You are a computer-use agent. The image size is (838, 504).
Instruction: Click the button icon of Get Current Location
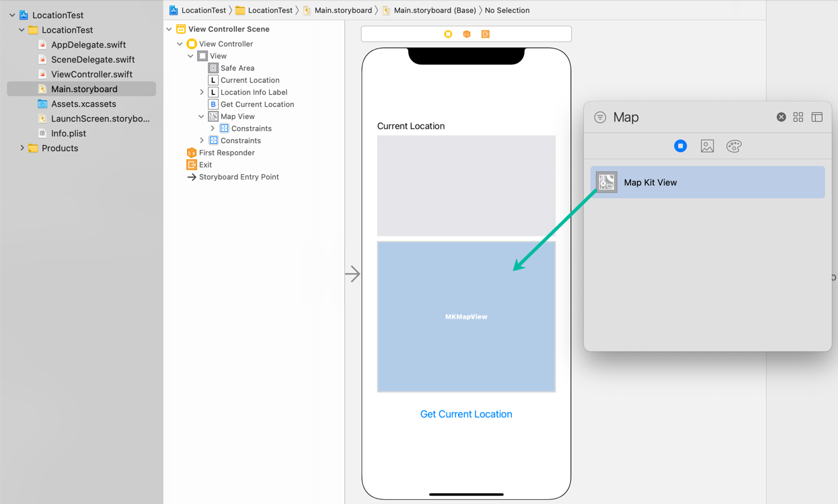click(x=213, y=104)
